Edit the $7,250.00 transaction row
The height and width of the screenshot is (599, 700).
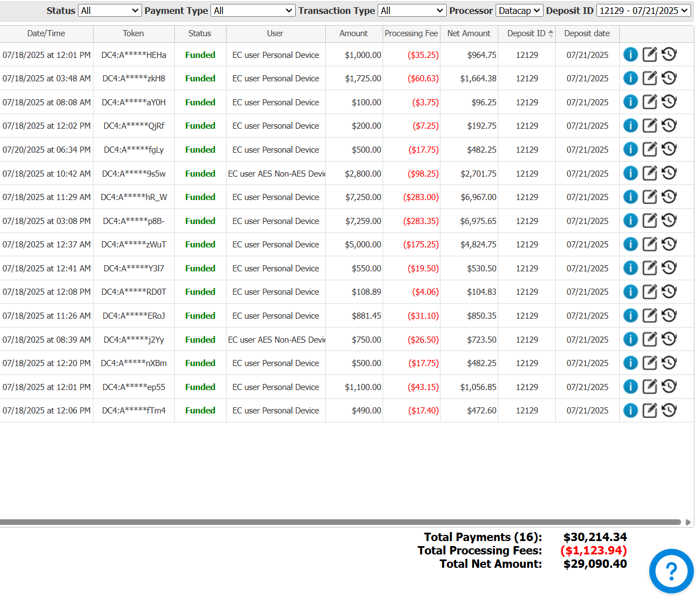point(649,197)
